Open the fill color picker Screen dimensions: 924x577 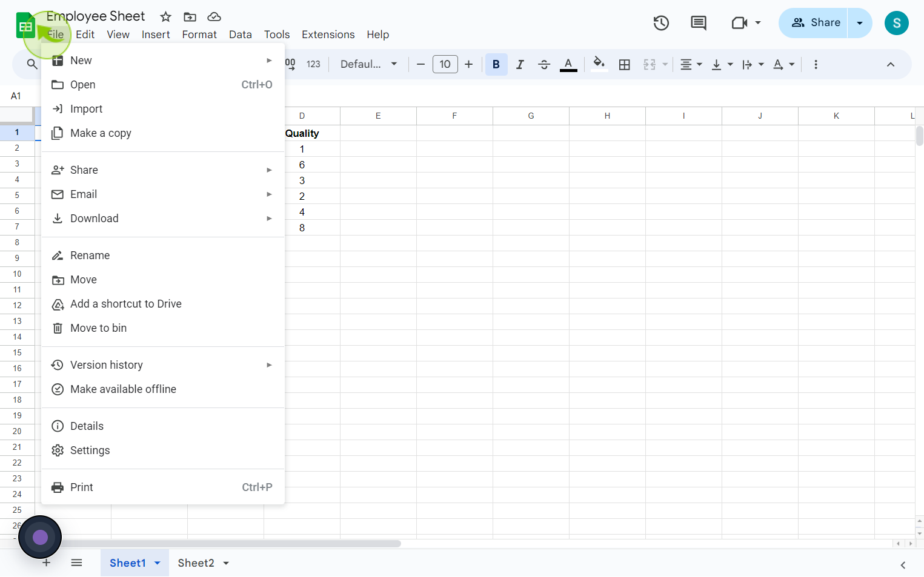pos(599,64)
